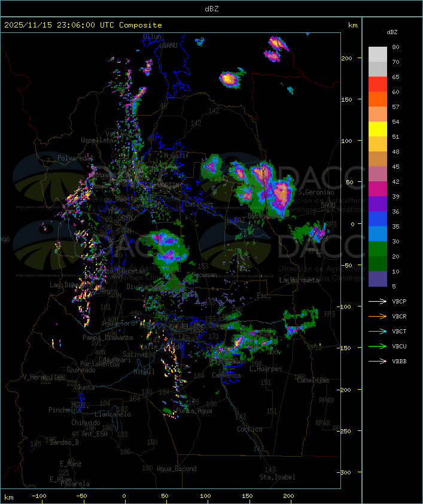The image size is (423, 504).
Task: Click the Agua_Toro map label
Action: click(x=118, y=324)
